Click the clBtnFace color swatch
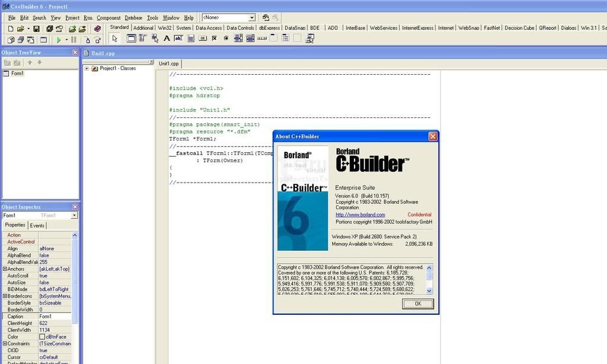Image resolution: width=607 pixels, height=364 pixels. point(42,337)
